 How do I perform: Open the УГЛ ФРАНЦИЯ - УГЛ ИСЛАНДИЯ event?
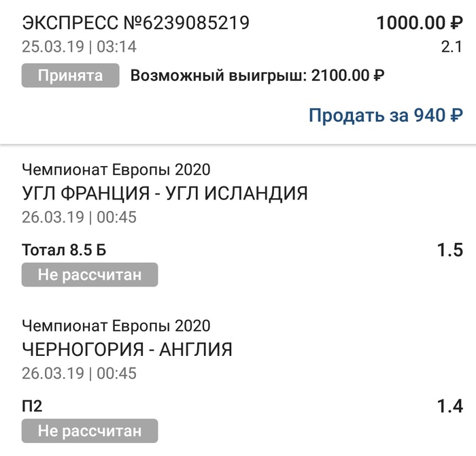click(165, 193)
